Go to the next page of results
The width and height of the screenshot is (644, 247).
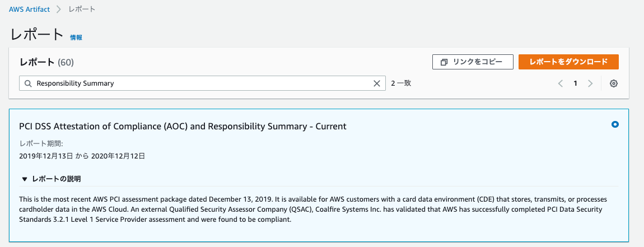(590, 83)
